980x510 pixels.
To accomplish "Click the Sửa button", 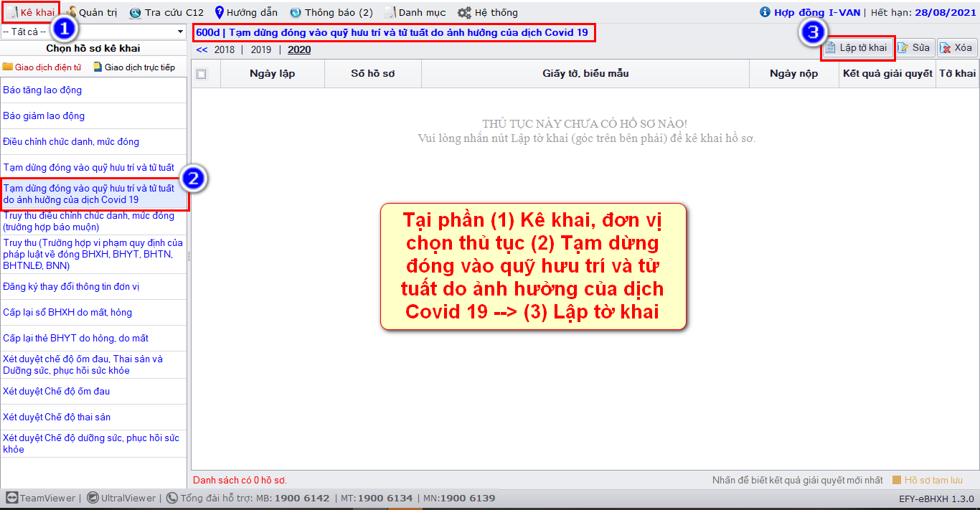I will click(915, 48).
